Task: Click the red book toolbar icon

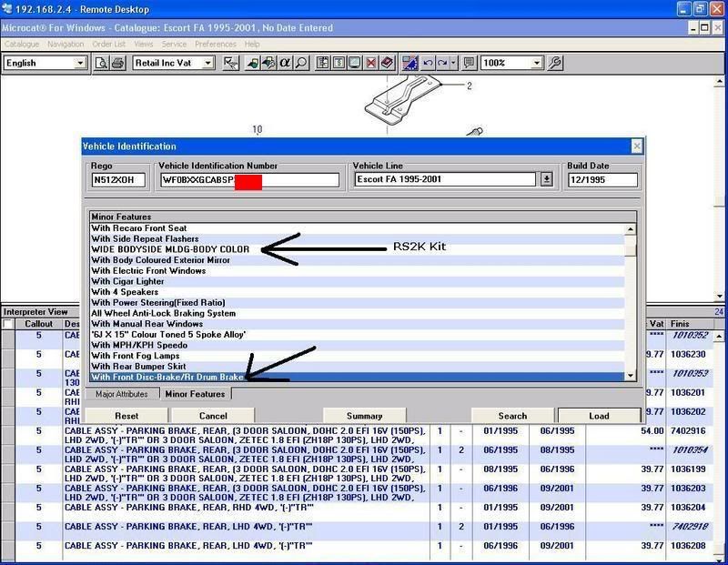Action: click(388, 63)
